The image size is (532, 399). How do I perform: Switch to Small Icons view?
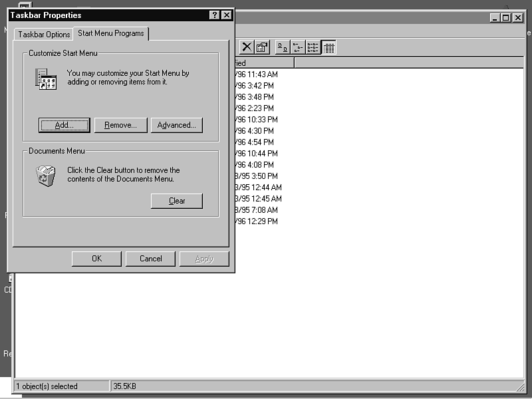(298, 47)
